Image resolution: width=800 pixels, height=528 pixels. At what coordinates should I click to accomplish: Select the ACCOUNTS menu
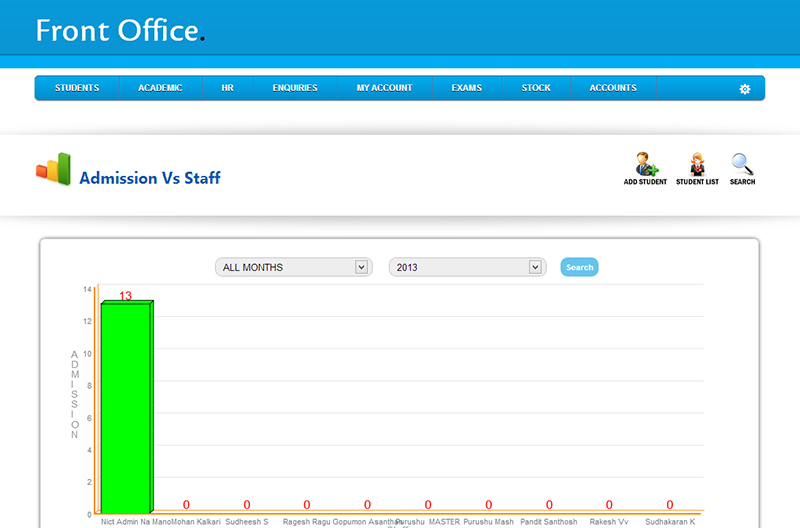tap(613, 88)
